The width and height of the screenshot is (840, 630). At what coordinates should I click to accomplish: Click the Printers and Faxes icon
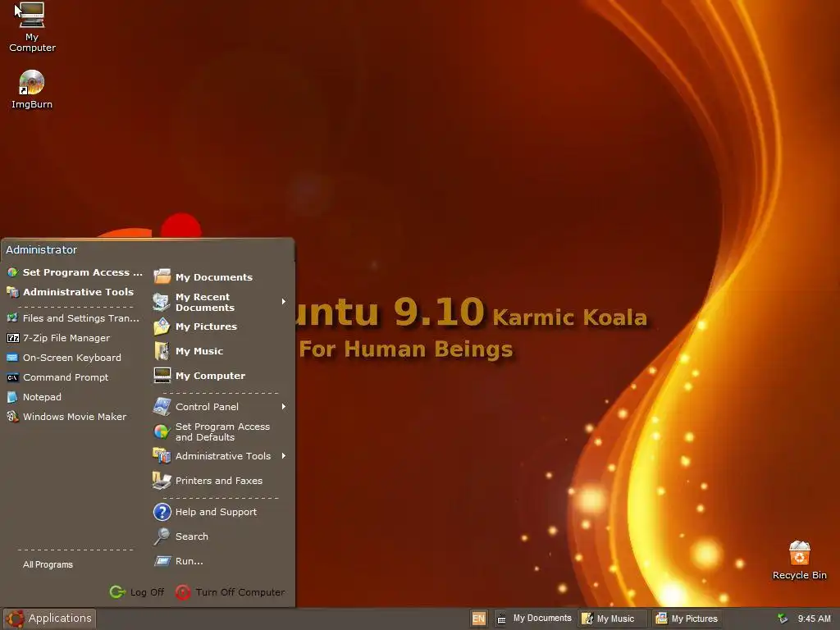pyautogui.click(x=162, y=481)
